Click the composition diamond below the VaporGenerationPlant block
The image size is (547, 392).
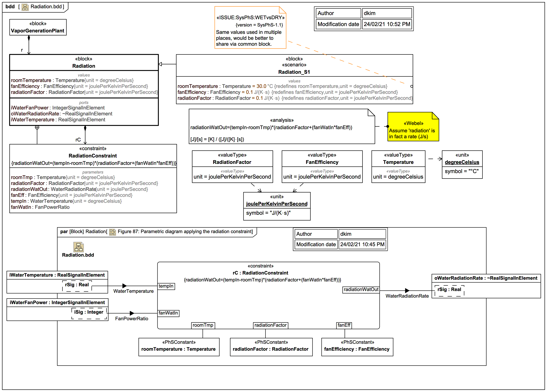[x=29, y=38]
